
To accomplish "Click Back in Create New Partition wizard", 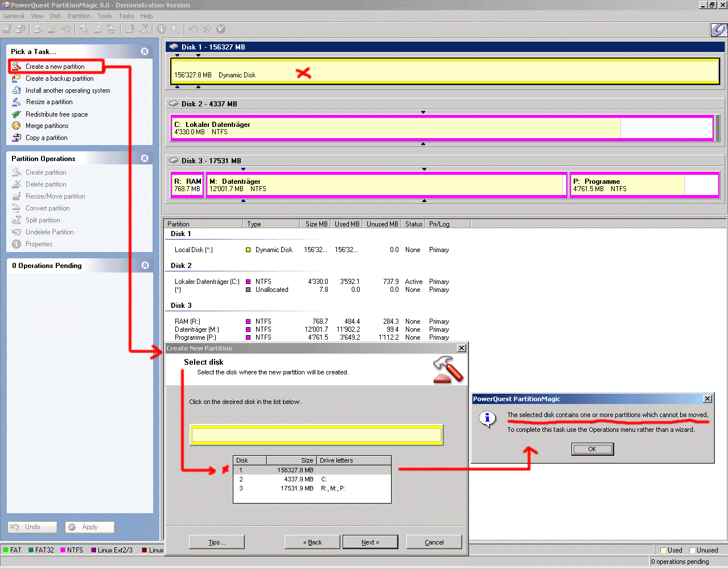I will coord(312,542).
